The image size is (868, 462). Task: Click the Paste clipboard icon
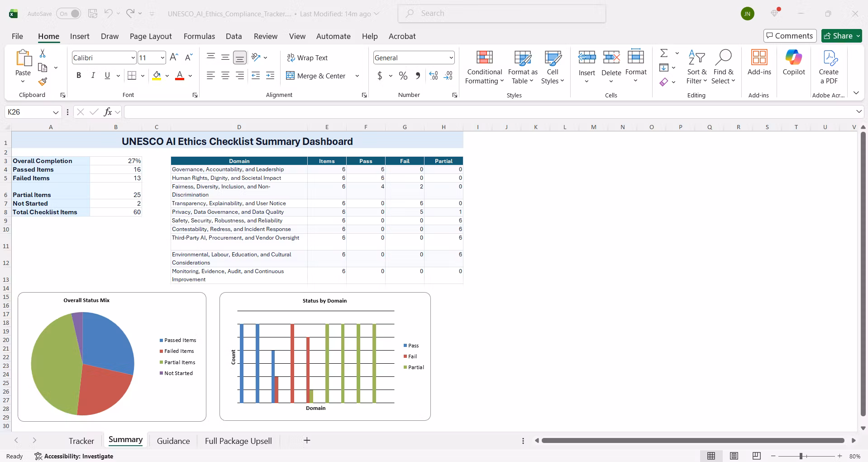coord(23,58)
